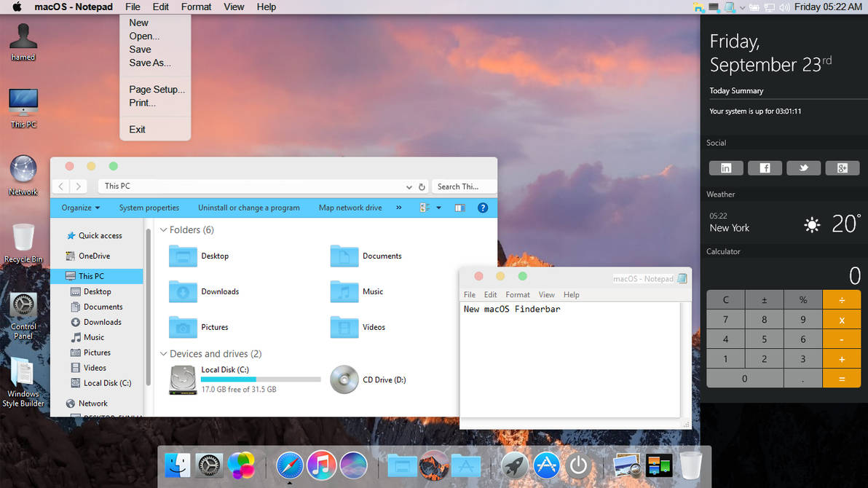This screenshot has width=868, height=488.
Task: Open the Help question mark in Explorer toolbar
Action: [483, 208]
